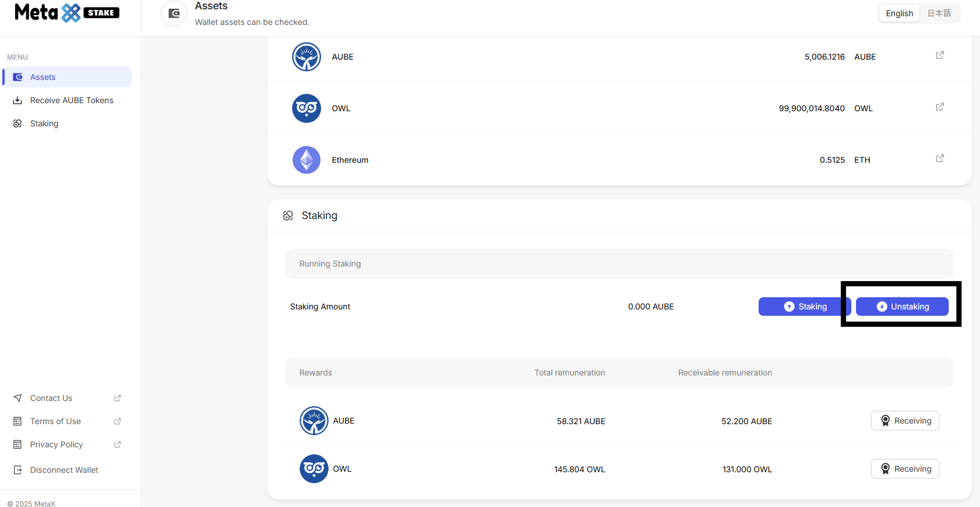Click the MetaX Stake logo
Screen dimensions: 980x507
point(67,13)
